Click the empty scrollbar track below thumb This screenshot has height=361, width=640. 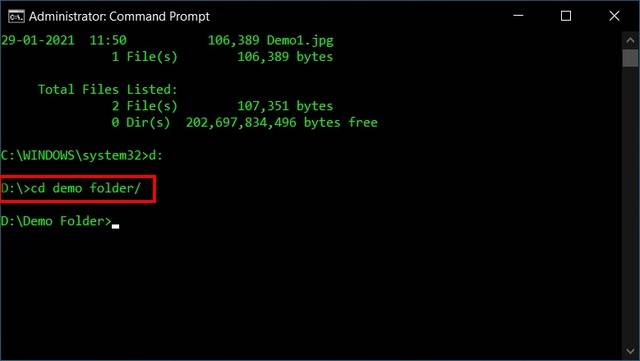click(x=631, y=204)
